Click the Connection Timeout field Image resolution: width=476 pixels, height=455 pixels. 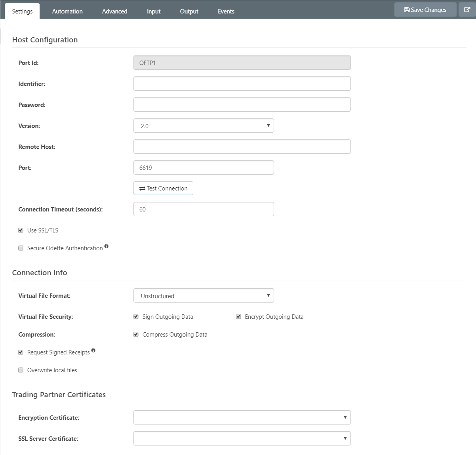[204, 209]
